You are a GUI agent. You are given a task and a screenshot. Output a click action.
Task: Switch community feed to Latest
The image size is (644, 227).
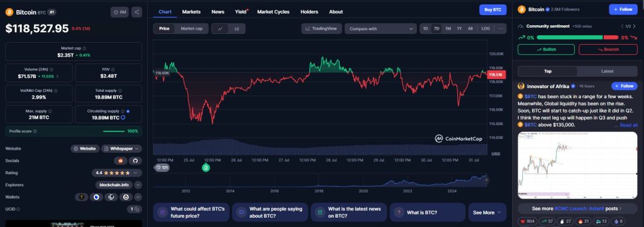[607, 72]
